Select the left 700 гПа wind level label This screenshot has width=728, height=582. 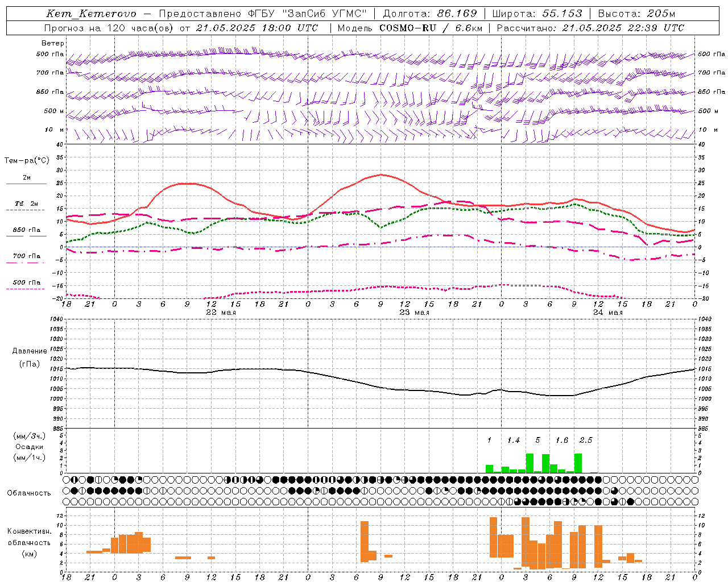pyautogui.click(x=50, y=73)
